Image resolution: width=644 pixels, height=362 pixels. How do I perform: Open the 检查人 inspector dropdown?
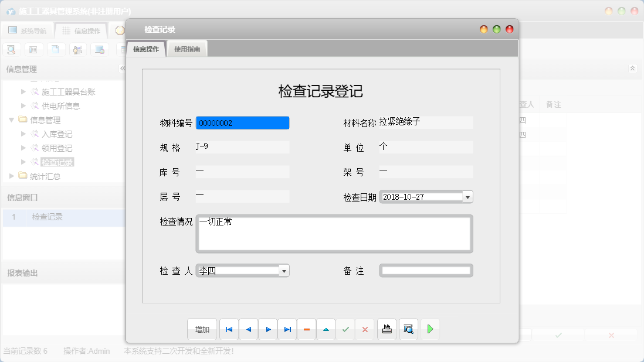284,270
